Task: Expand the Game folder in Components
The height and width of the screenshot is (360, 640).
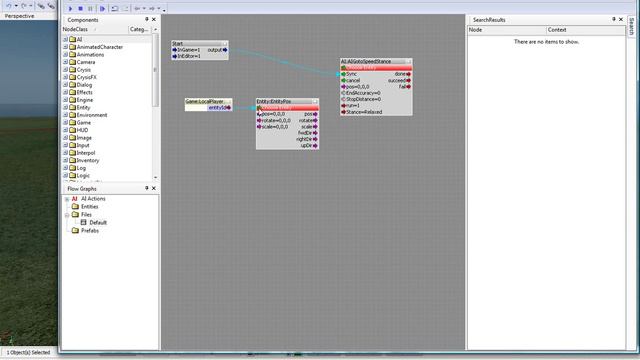Action: pos(65,122)
